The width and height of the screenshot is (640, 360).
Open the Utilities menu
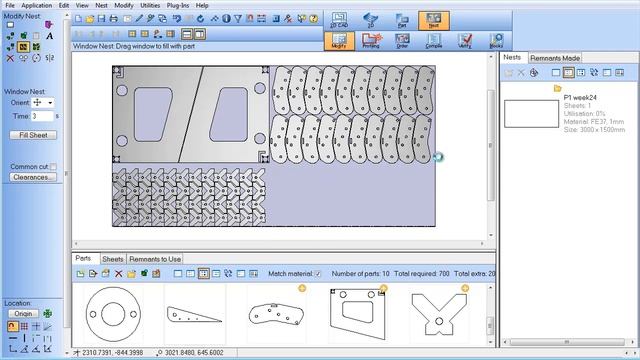click(150, 5)
